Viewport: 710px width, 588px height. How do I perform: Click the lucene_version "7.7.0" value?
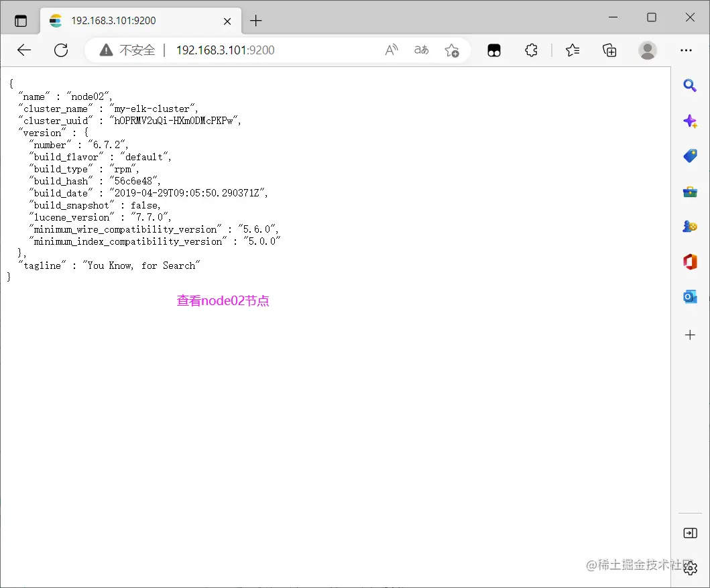150,217
